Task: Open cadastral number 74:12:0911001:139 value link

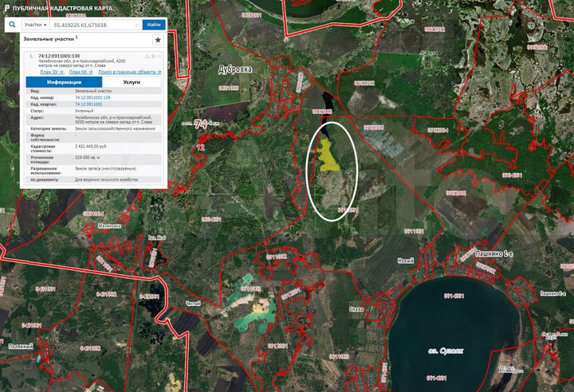Action: point(92,97)
